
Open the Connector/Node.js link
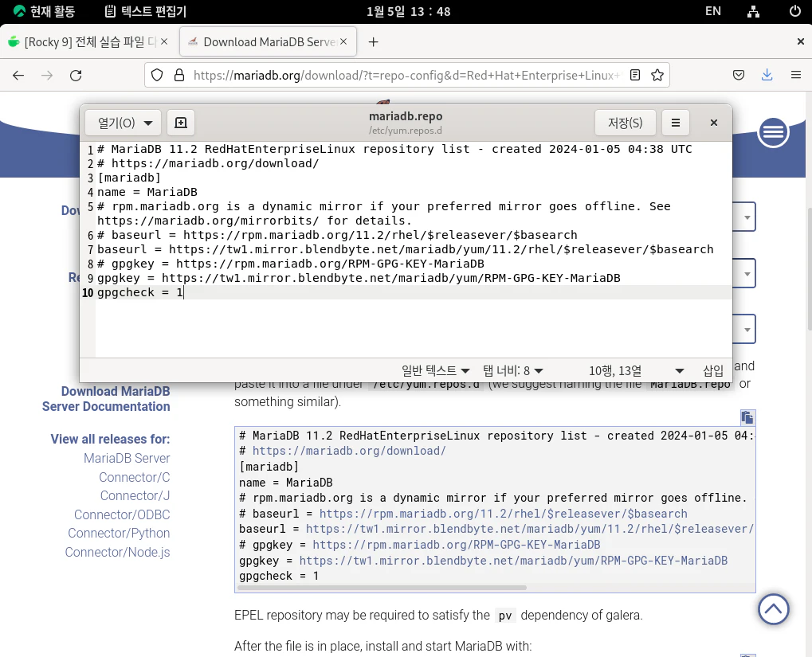tap(118, 553)
